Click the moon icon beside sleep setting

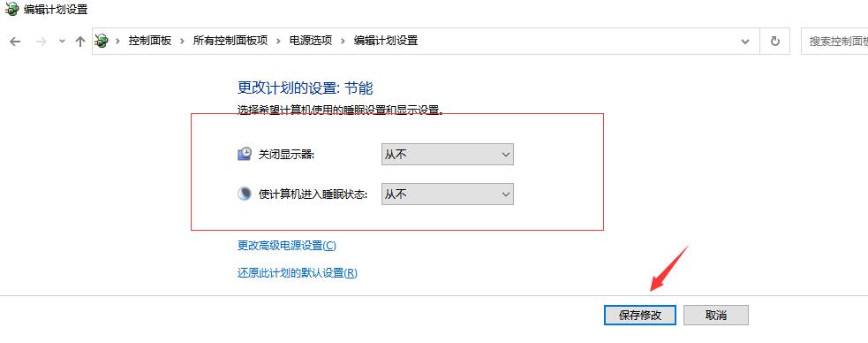click(244, 194)
